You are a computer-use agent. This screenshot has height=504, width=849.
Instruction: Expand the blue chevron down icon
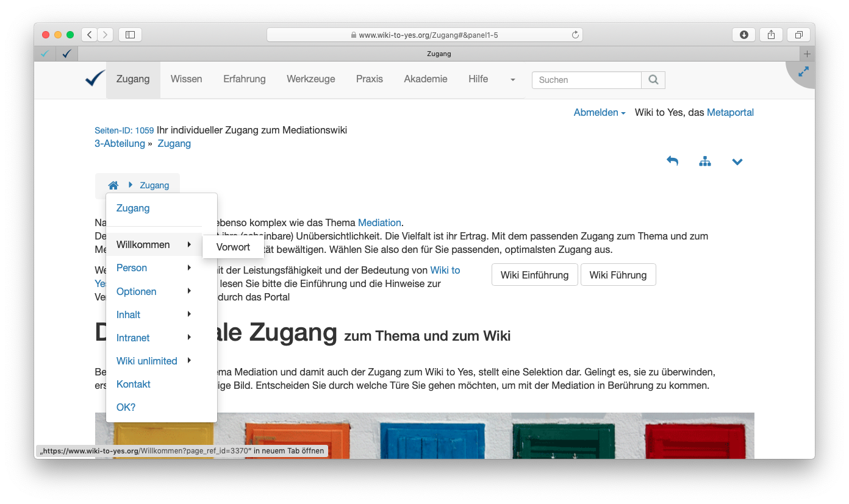737,162
